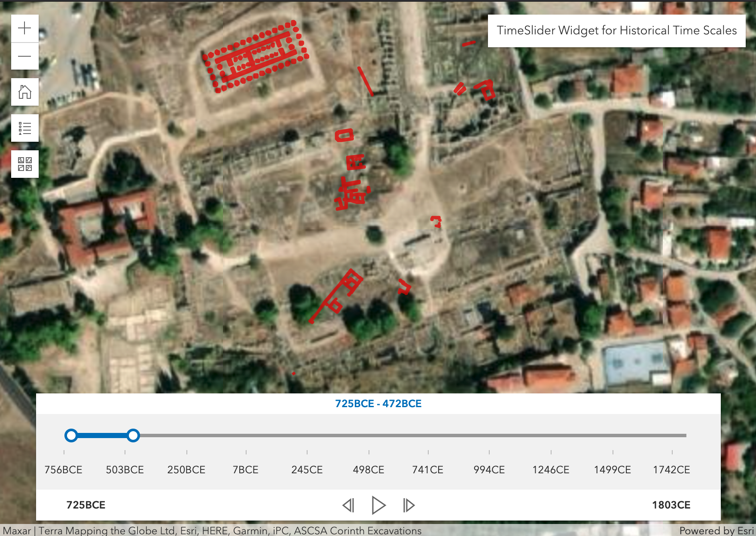The width and height of the screenshot is (756, 536).
Task: Click the zoom in icon
Action: tap(24, 28)
